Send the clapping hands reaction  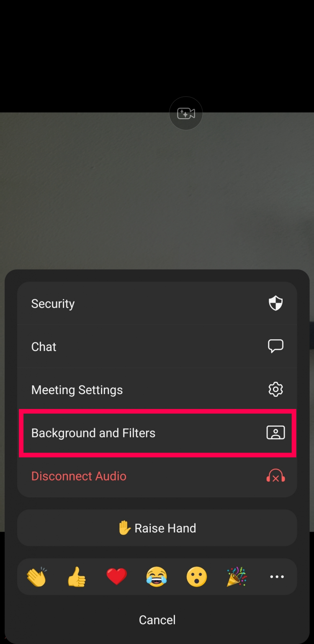click(x=36, y=576)
